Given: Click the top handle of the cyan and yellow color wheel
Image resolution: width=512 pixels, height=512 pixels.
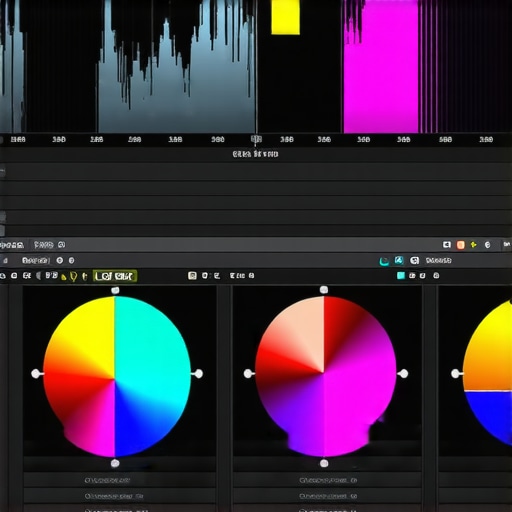Looking at the screenshot, I should tap(115, 290).
